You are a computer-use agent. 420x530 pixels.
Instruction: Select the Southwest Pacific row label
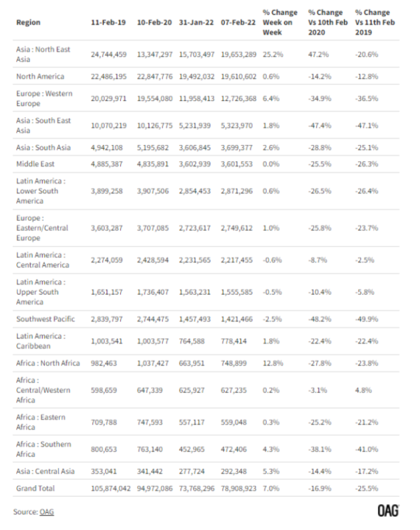(x=45, y=319)
